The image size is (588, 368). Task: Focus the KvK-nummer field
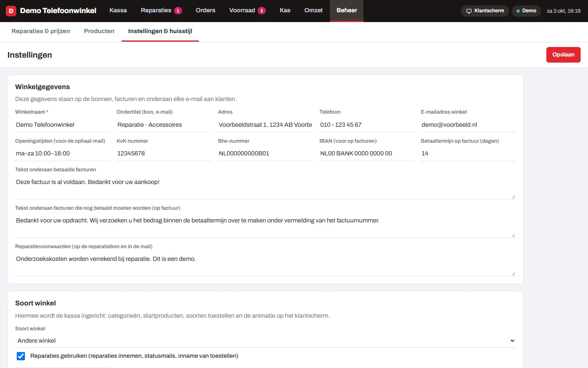point(164,154)
